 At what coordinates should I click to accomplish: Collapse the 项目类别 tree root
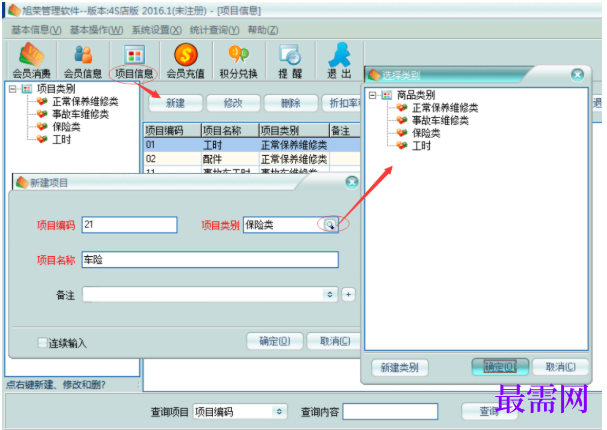(x=12, y=89)
